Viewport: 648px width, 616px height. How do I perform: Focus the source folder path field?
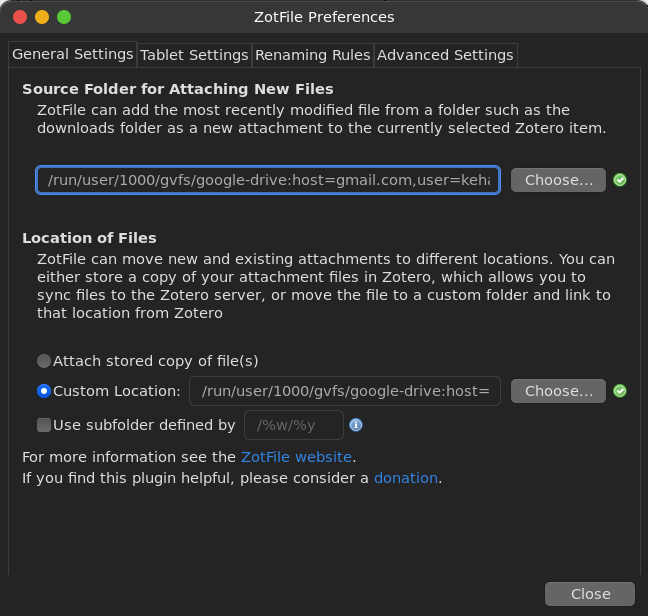(x=268, y=180)
